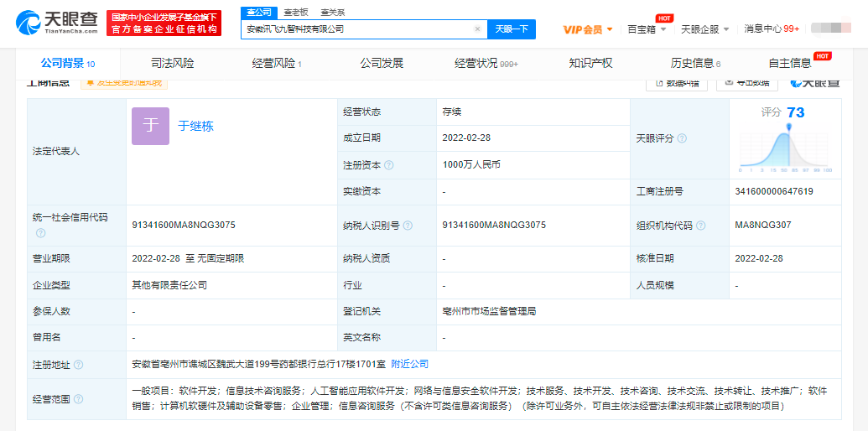Switch to the 公司背景 tab
The height and width of the screenshot is (431, 868).
[x=68, y=64]
